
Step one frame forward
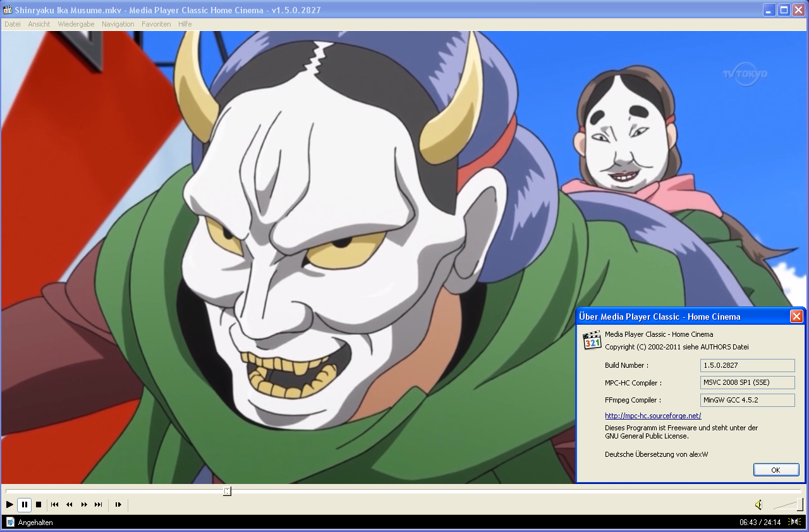(118, 504)
